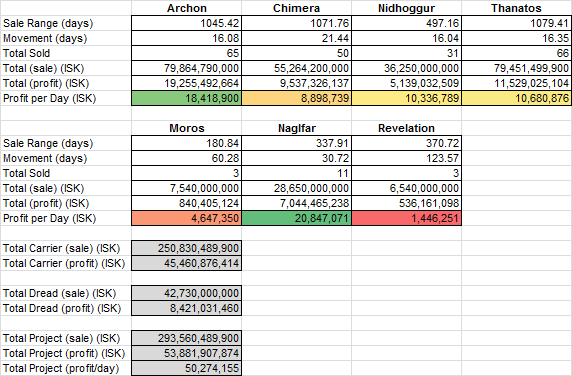Select the Archon column header
Viewport: 572px width, 376px height.
(186, 8)
